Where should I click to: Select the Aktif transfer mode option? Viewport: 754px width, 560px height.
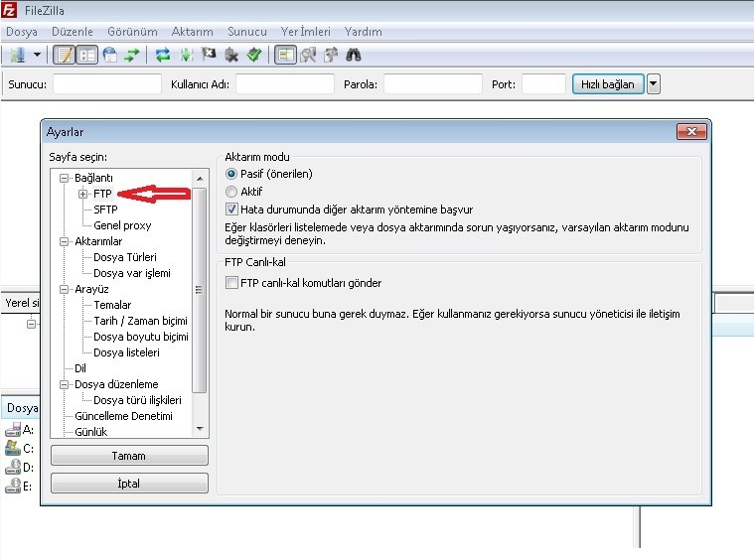pos(232,192)
